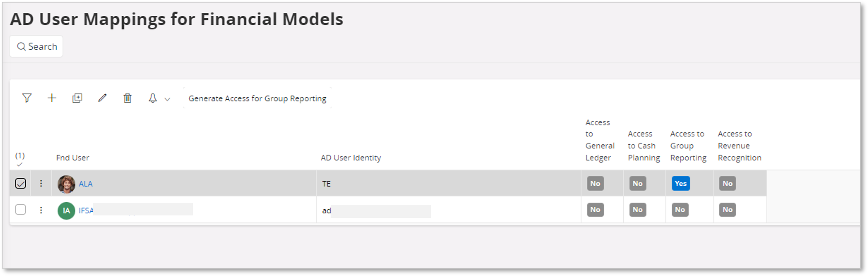Click Generate Access for Group Reporting

pyautogui.click(x=257, y=98)
